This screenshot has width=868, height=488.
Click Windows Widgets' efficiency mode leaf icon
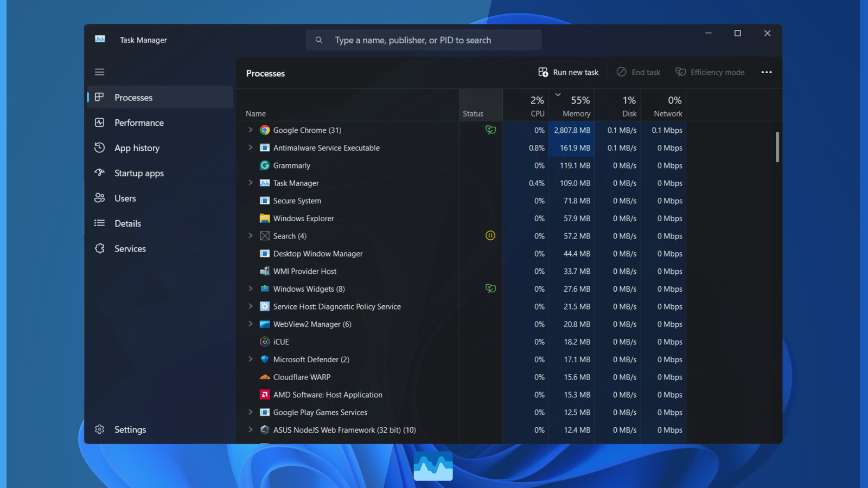click(490, 288)
